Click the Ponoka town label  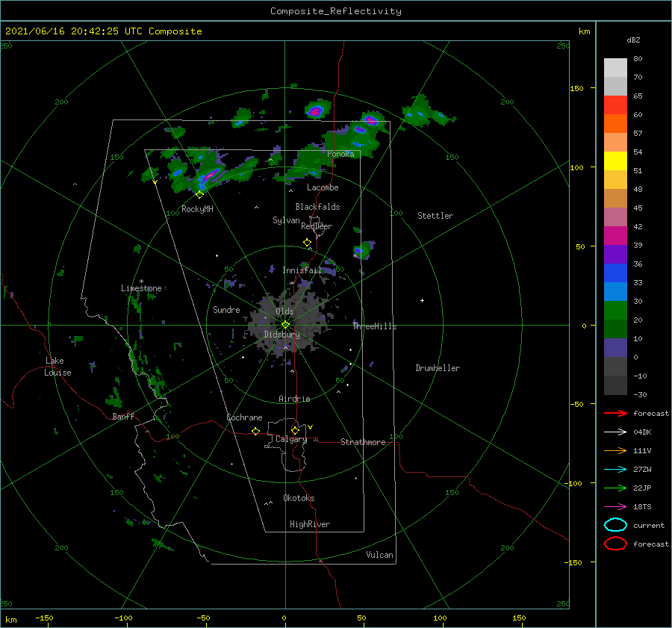click(340, 154)
